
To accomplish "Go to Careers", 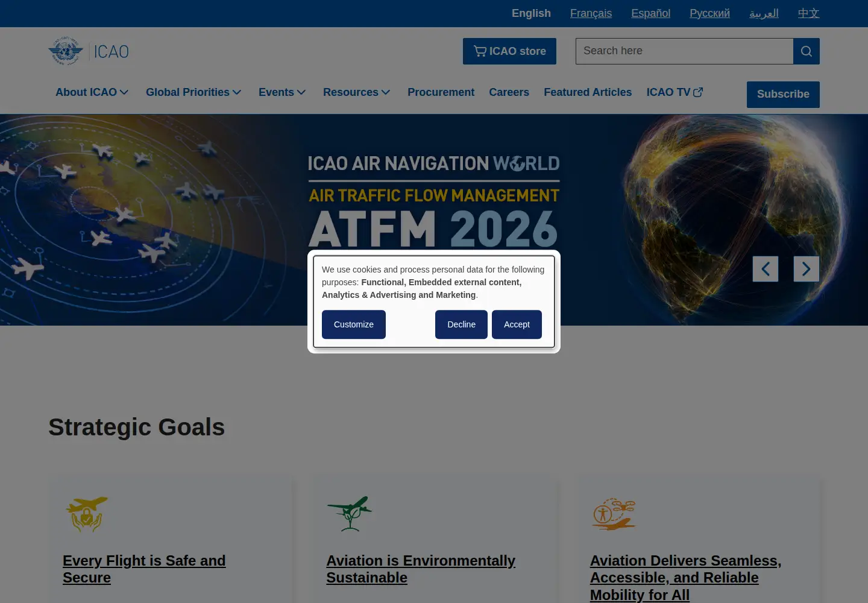I will 509,92.
